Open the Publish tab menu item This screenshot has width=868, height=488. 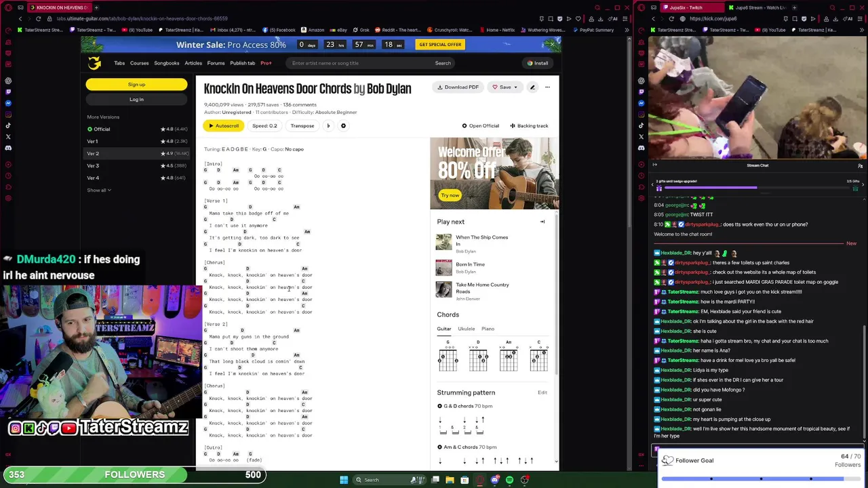(242, 63)
